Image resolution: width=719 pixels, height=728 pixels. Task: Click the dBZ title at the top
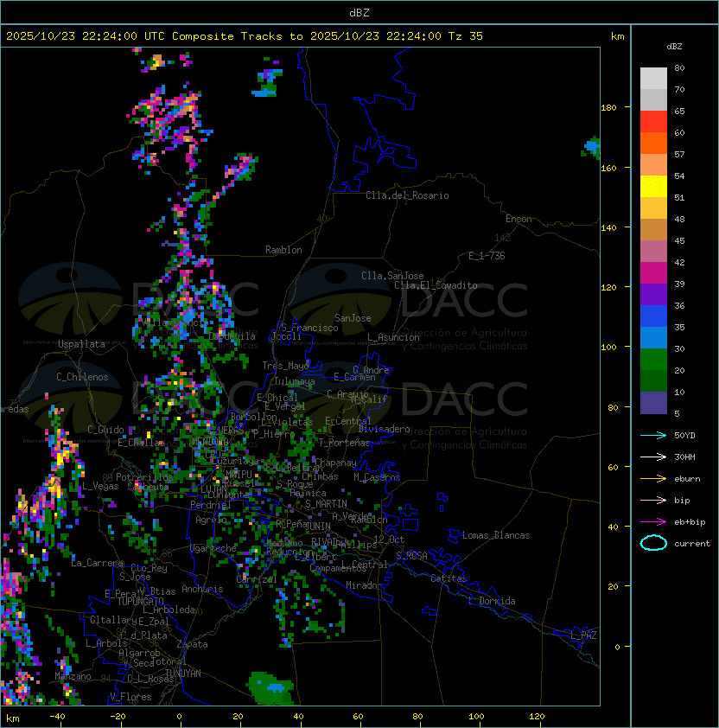tap(359, 12)
